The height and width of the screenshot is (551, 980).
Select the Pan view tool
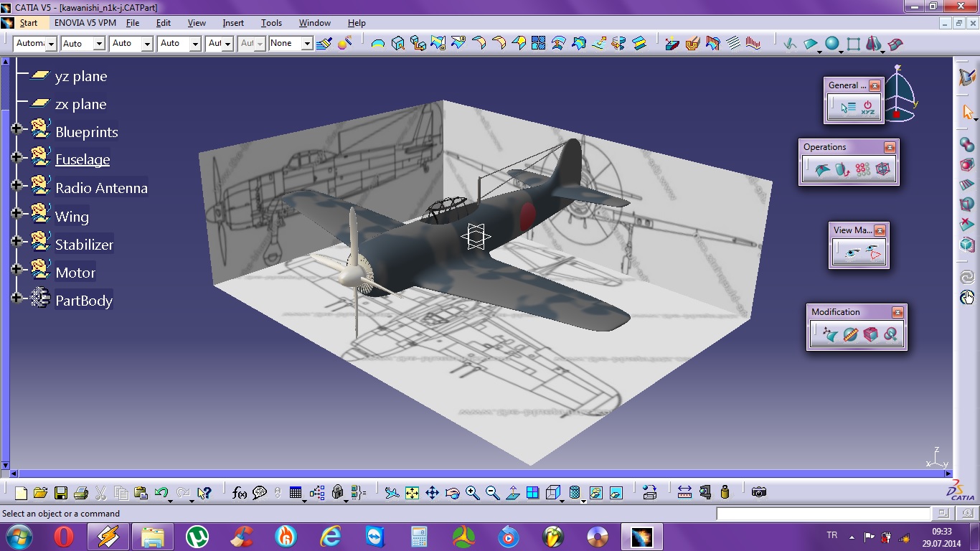432,493
